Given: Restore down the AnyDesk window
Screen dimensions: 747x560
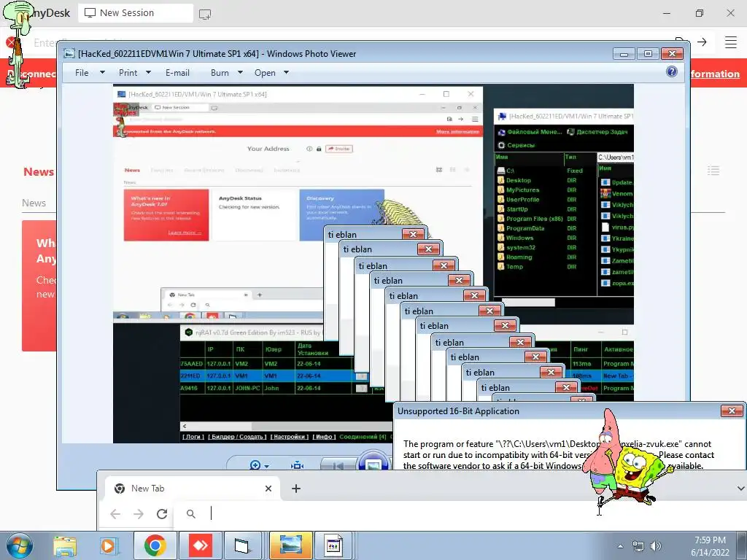Looking at the screenshot, I should [x=699, y=13].
